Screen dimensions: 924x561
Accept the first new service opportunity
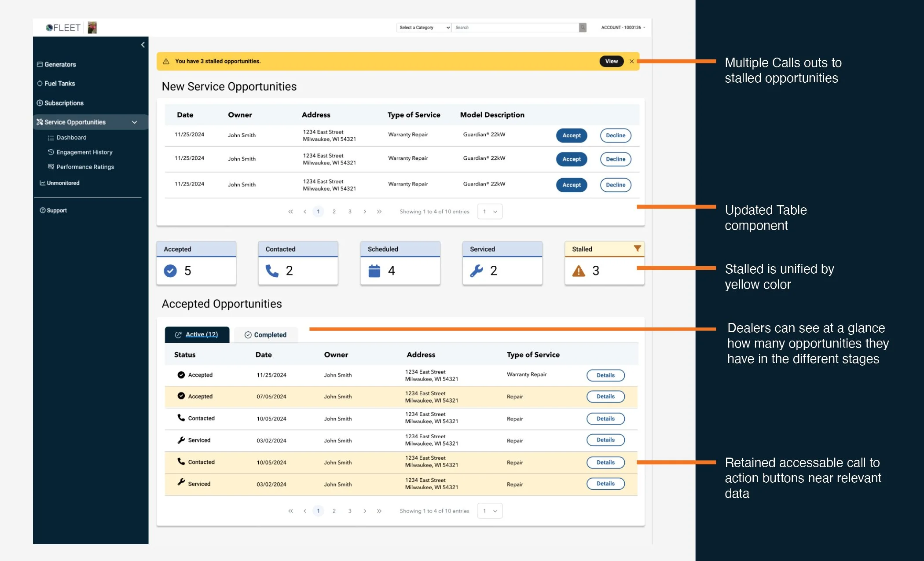[x=571, y=136]
